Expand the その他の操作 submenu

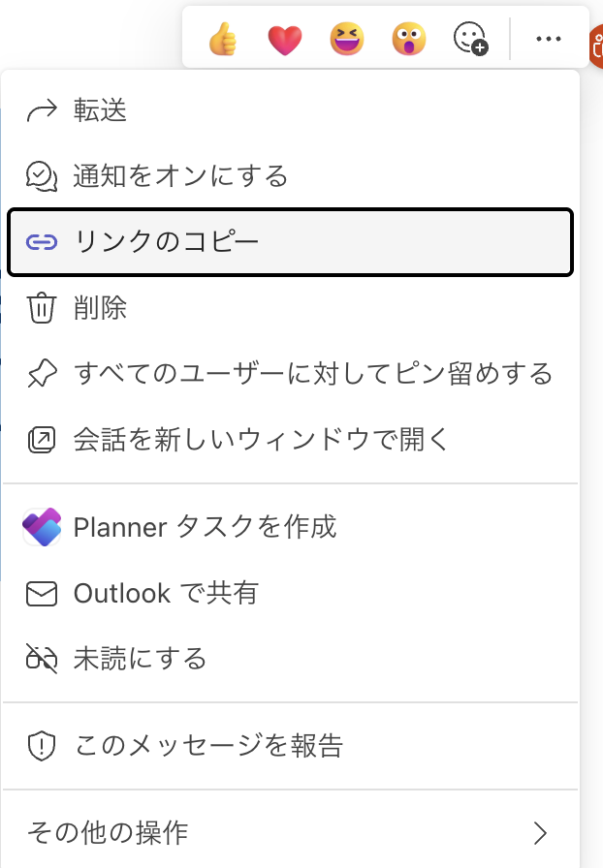click(x=291, y=832)
